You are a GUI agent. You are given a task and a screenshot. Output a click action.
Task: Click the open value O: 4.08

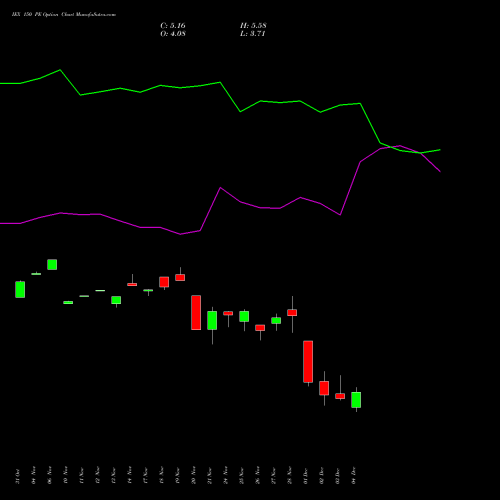point(173,34)
